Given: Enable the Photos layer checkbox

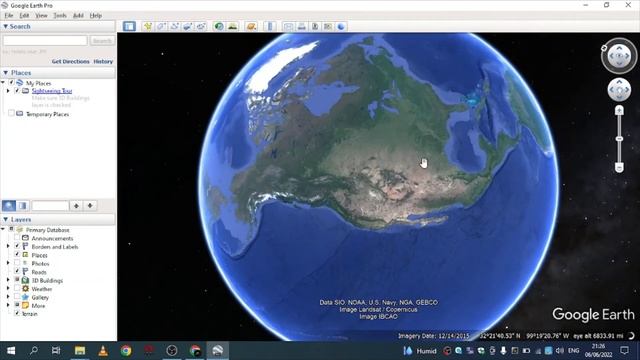Looking at the screenshot, I should (x=17, y=263).
